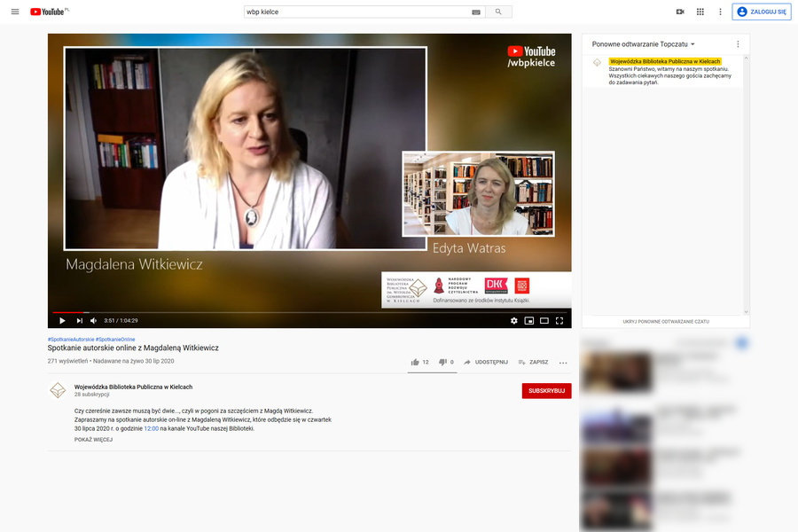Open the YouTube apps grid
798x532 pixels.
click(700, 12)
